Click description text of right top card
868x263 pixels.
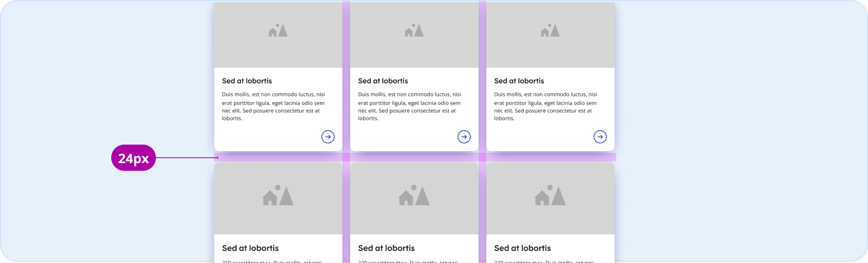point(546,106)
